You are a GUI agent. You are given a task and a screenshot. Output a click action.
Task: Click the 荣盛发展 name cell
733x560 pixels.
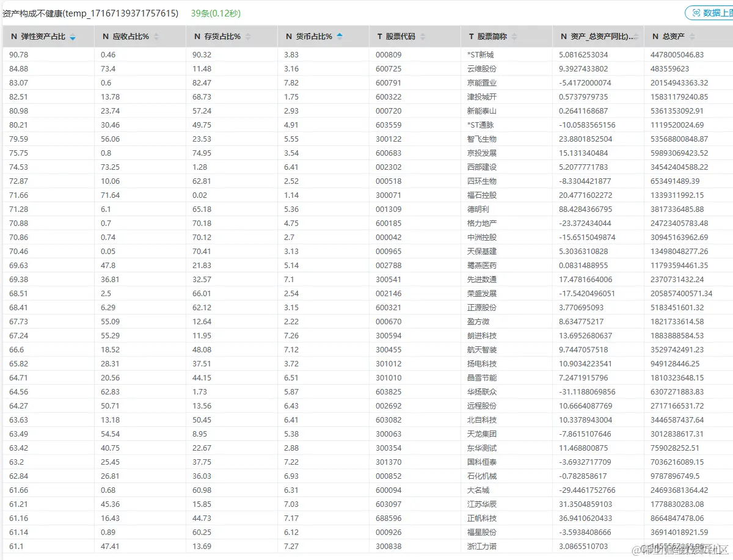click(x=482, y=294)
